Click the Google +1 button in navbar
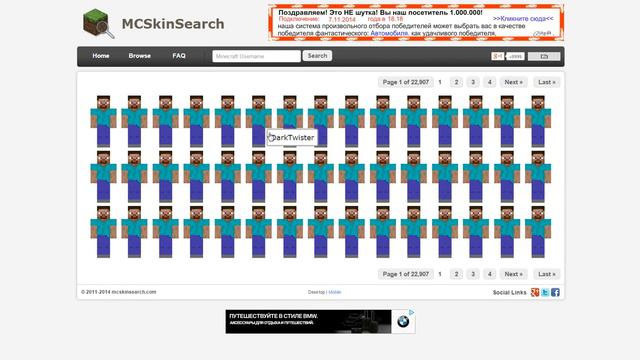 [x=498, y=56]
